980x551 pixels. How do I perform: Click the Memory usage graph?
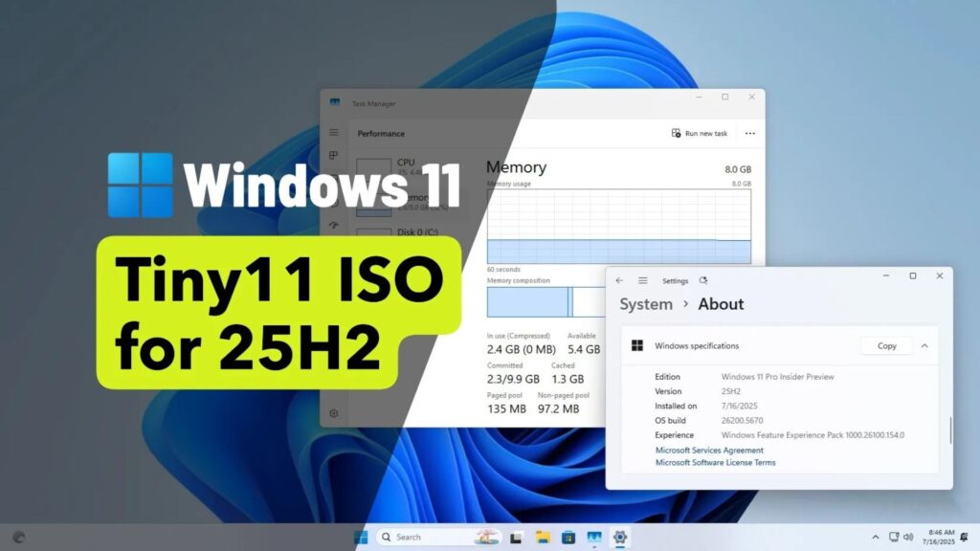[619, 226]
